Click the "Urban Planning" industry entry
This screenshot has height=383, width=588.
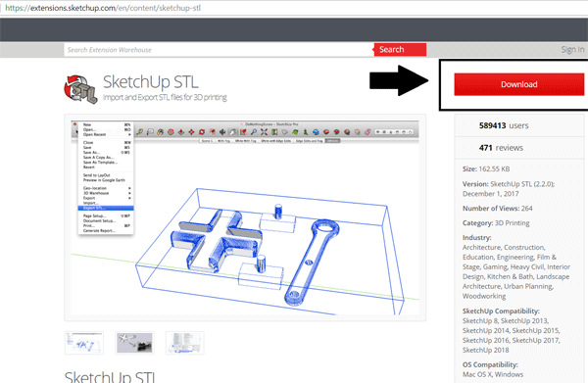click(528, 286)
